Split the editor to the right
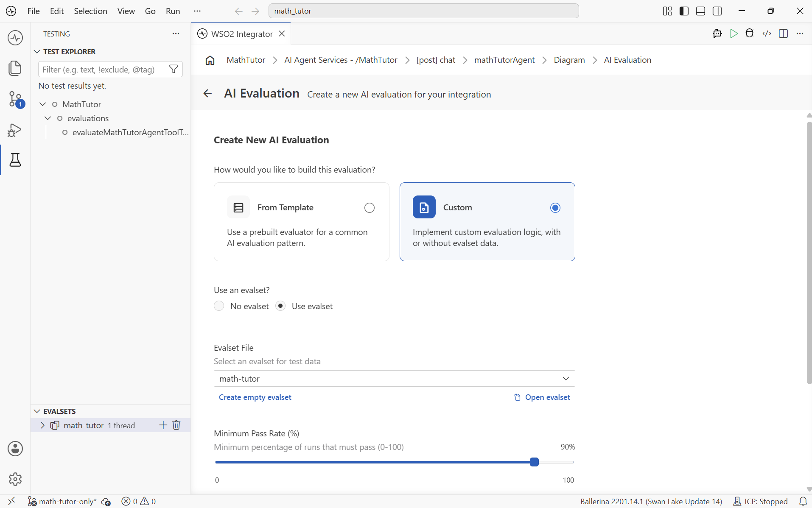The width and height of the screenshot is (812, 508). pos(783,33)
